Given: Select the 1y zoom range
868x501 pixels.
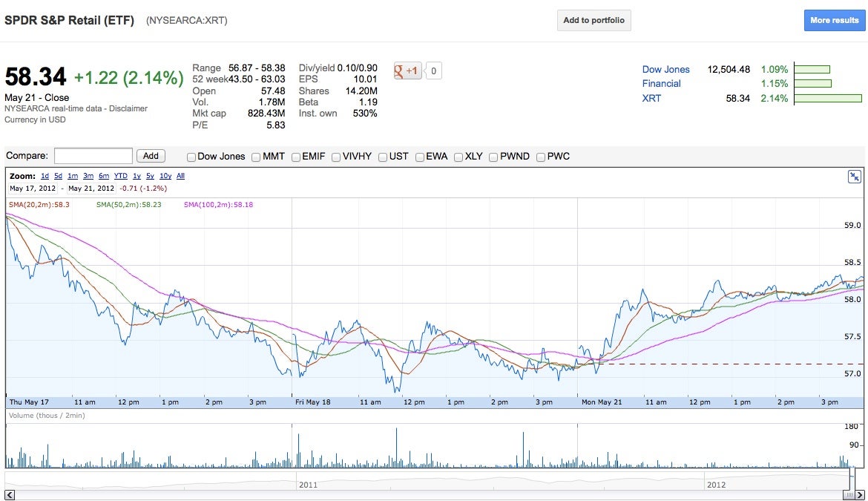Looking at the screenshot, I should [x=137, y=176].
